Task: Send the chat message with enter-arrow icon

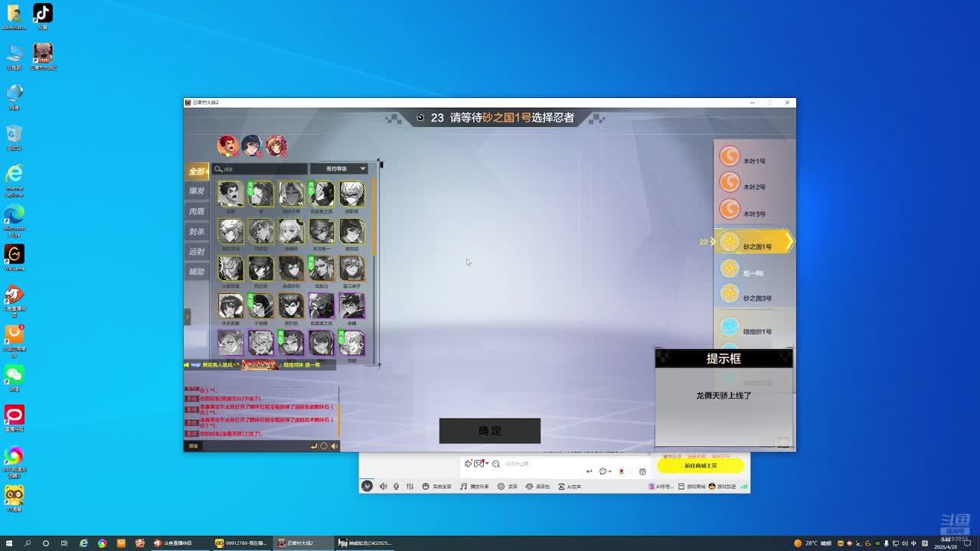Action: tap(314, 446)
